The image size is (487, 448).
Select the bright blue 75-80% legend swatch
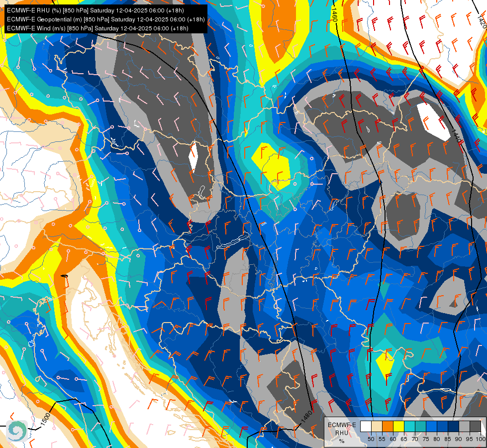click(431, 426)
